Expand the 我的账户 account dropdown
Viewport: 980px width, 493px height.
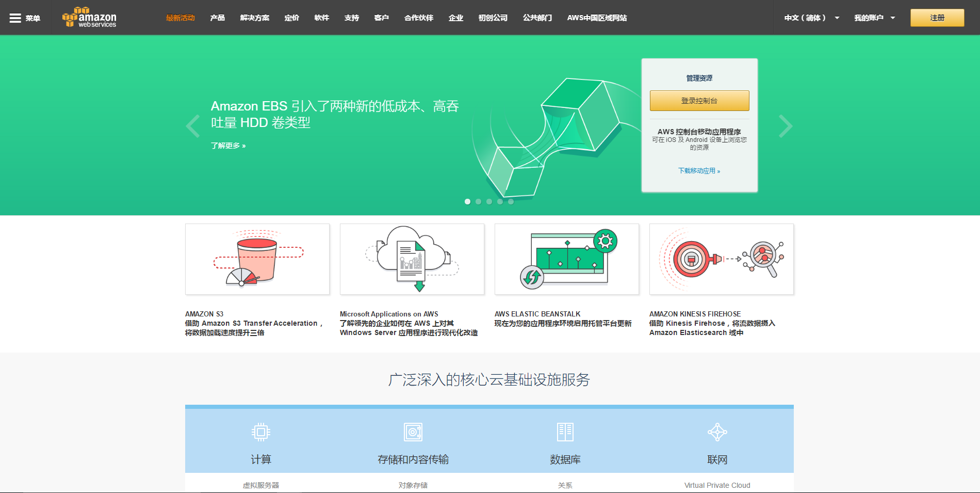point(874,18)
